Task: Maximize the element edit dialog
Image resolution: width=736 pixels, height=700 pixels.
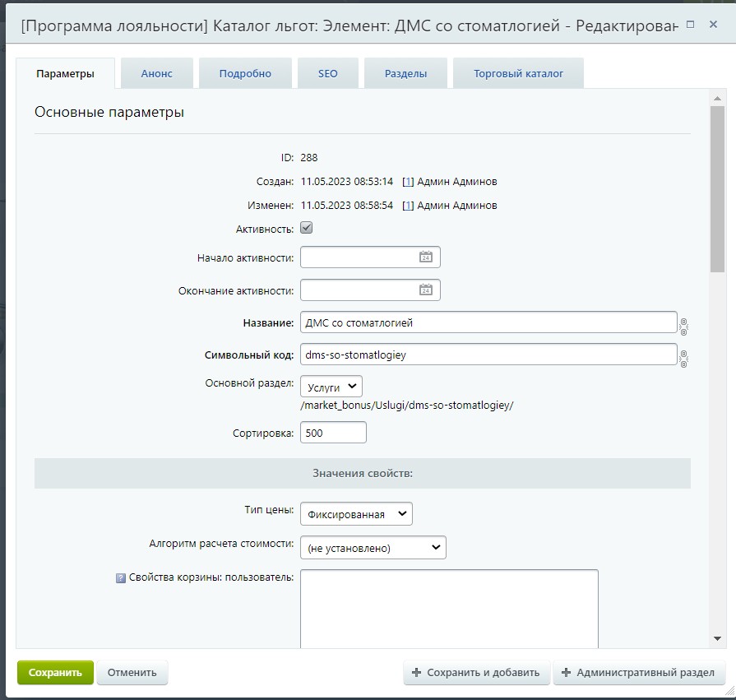Action: click(690, 25)
